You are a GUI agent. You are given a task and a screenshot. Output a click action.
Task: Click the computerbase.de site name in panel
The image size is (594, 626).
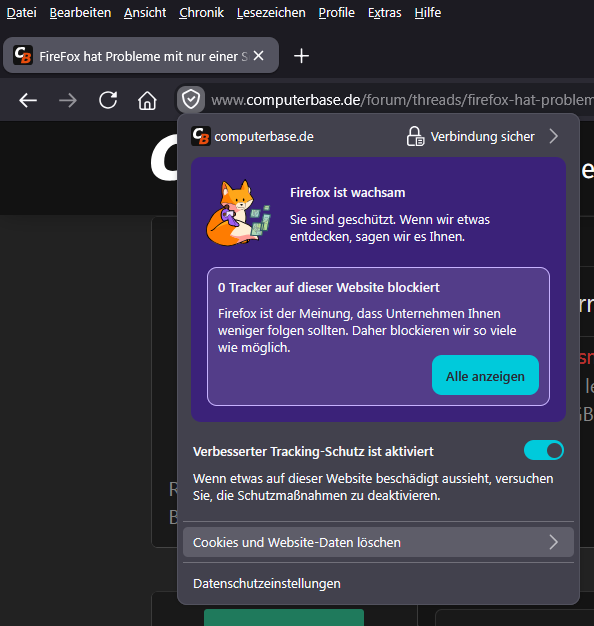[x=264, y=137]
